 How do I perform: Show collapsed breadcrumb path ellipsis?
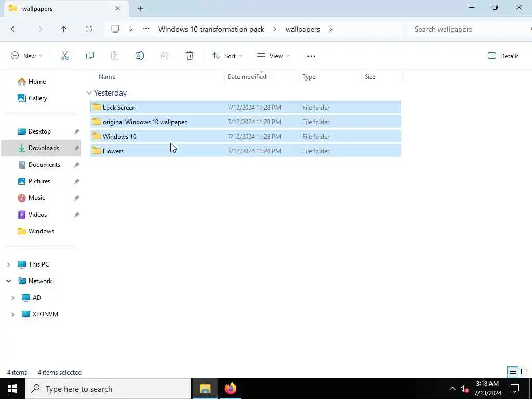click(x=146, y=29)
